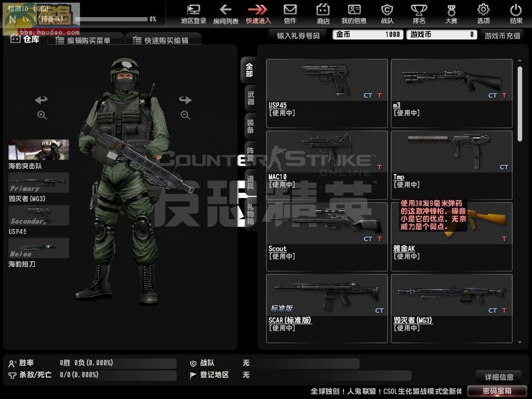This screenshot has height=399, width=532.
Task: Select MAC10 submachine gun card
Action: 327,165
